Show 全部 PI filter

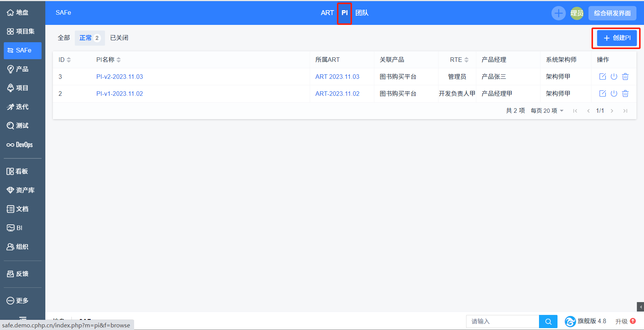(64, 38)
